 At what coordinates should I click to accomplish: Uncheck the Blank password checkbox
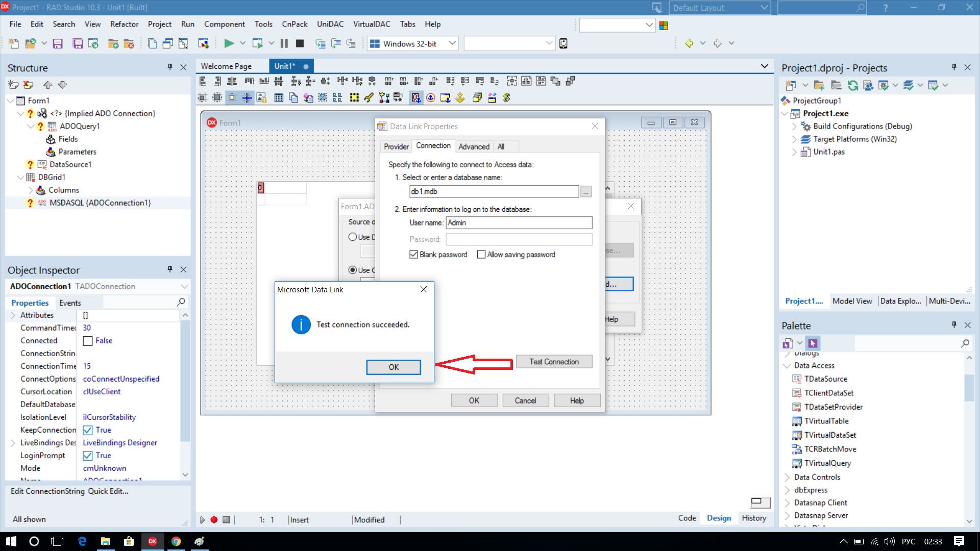pyautogui.click(x=413, y=255)
